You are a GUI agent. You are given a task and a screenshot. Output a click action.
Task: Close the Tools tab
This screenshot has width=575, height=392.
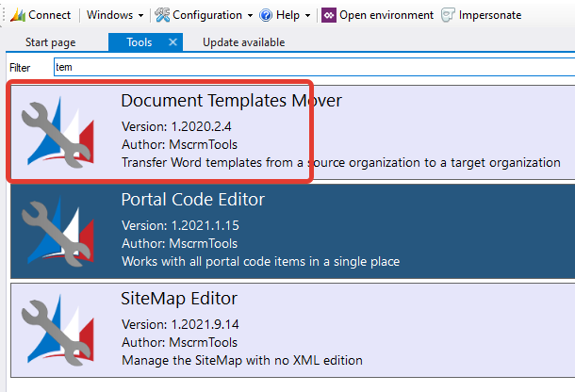tap(172, 42)
